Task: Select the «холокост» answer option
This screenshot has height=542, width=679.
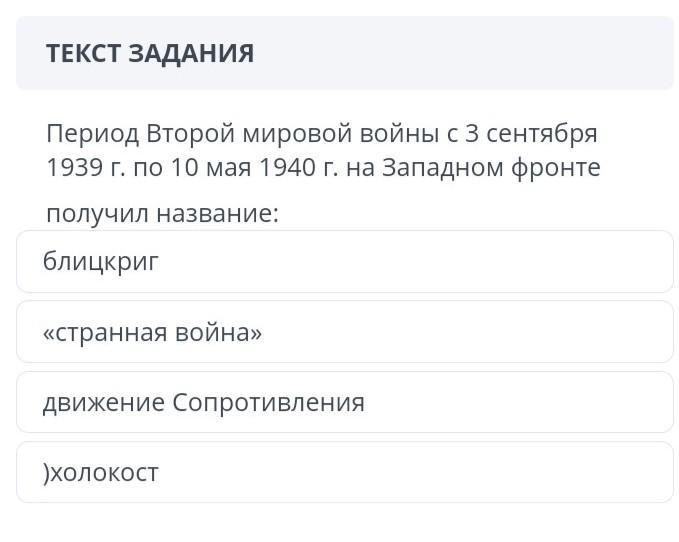Action: coord(344,472)
